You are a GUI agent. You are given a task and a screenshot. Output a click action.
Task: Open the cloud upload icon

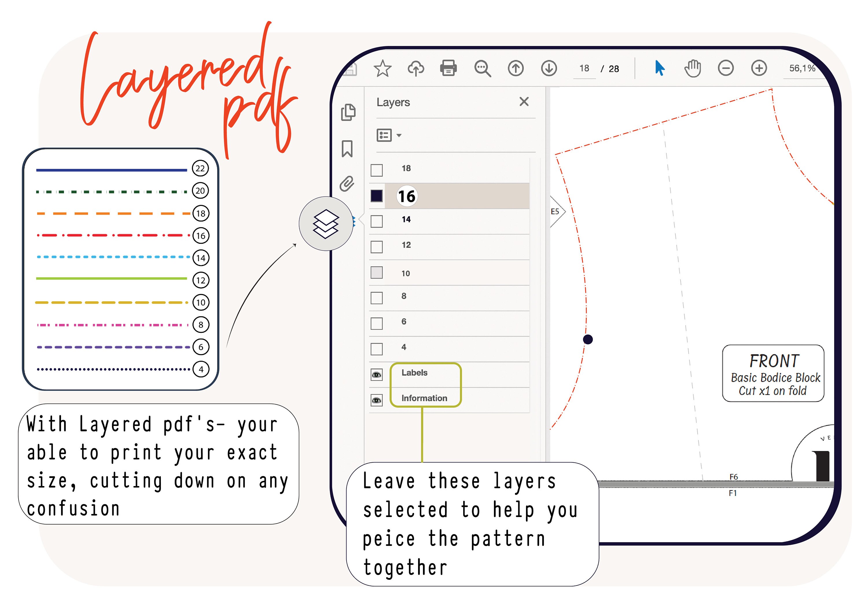415,69
